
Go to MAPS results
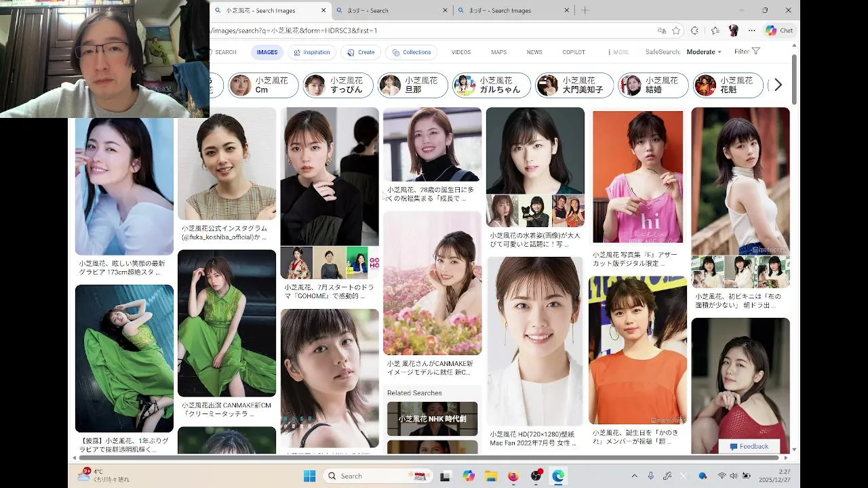(498, 52)
